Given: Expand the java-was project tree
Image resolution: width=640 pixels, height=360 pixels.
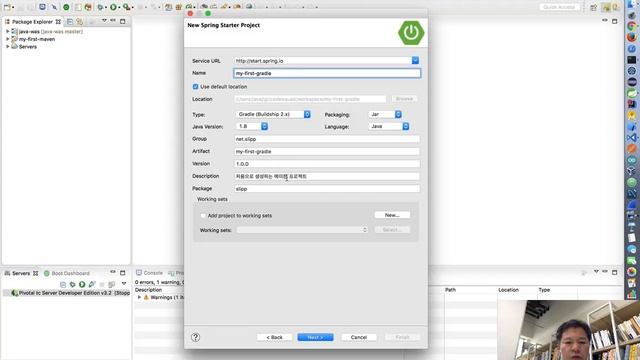Looking at the screenshot, I should pos(7,31).
